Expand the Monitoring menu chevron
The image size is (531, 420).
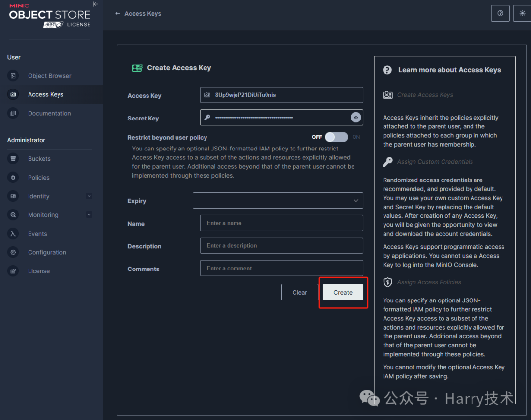89,215
